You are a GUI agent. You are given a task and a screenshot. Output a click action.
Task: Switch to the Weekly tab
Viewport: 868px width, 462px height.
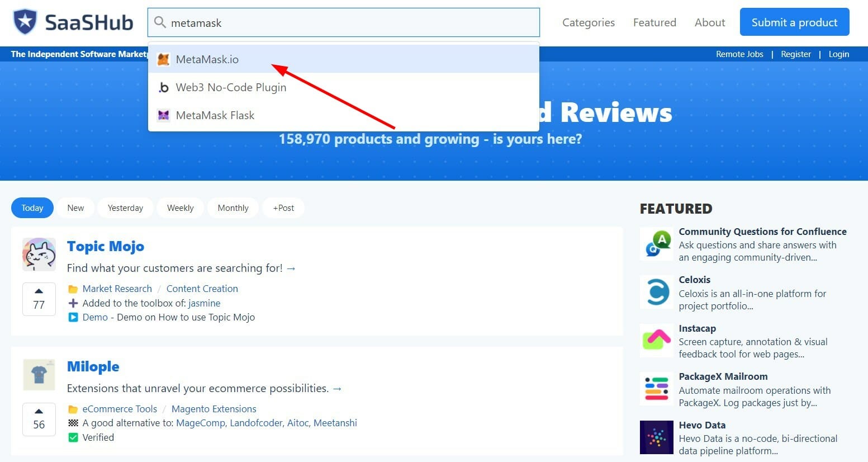(x=180, y=208)
